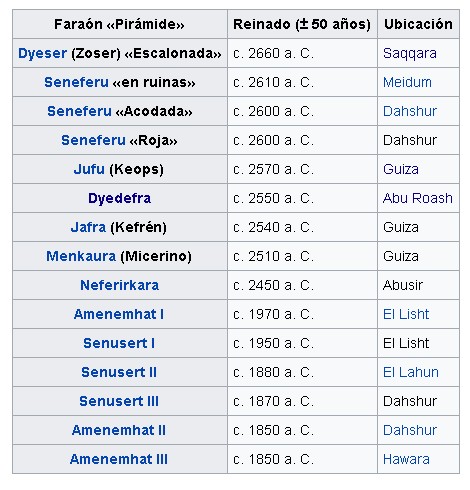The height and width of the screenshot is (490, 470).
Task: Open the Amenemhat III link
Action: [119, 459]
